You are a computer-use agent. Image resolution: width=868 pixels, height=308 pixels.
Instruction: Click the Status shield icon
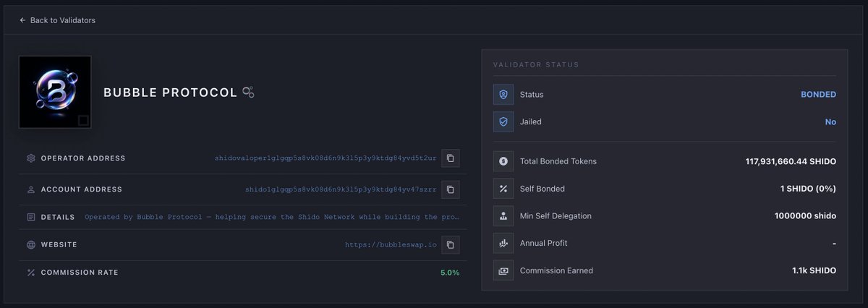(x=503, y=95)
